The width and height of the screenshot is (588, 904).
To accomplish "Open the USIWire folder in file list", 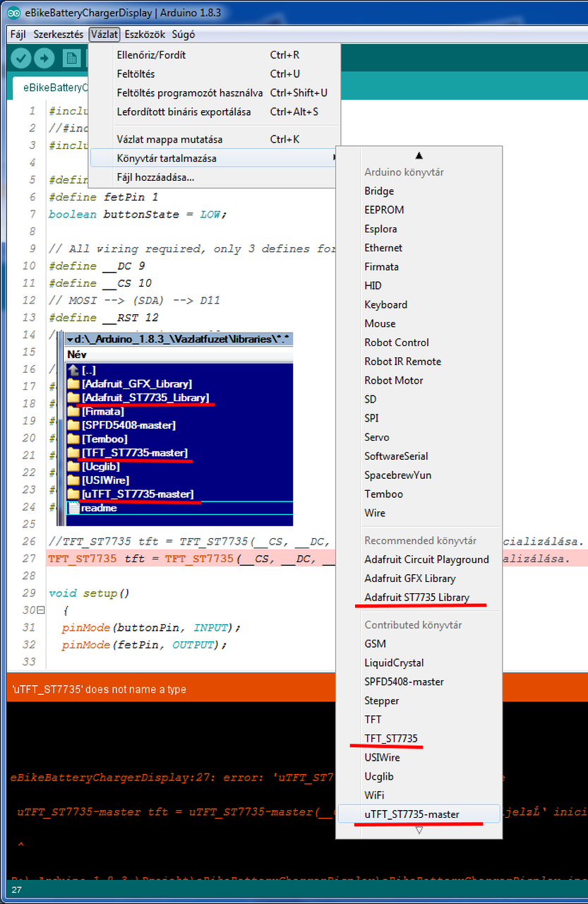I will pyautogui.click(x=99, y=480).
